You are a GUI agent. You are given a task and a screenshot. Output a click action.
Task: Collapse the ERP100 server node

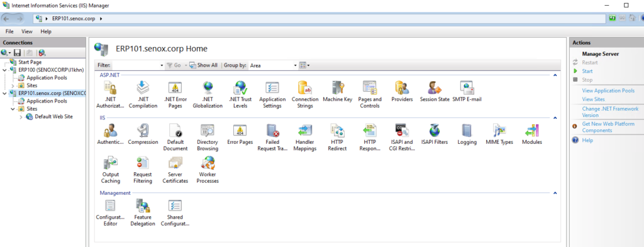[x=4, y=70]
